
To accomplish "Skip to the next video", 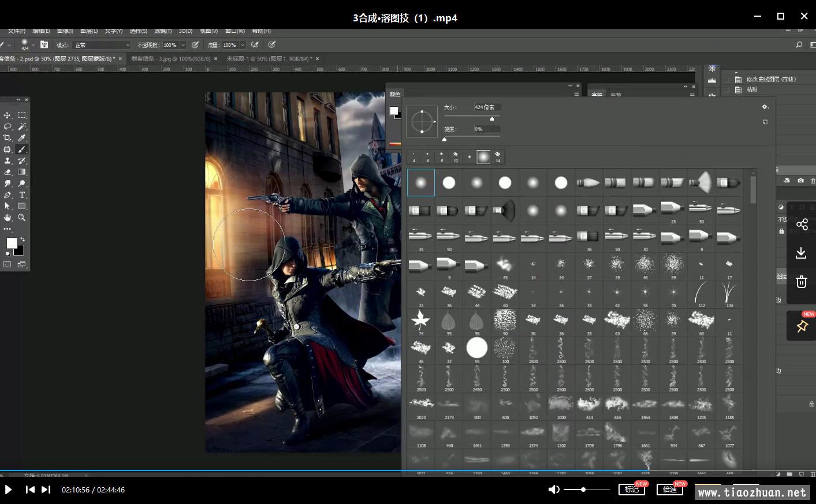I will click(x=46, y=490).
